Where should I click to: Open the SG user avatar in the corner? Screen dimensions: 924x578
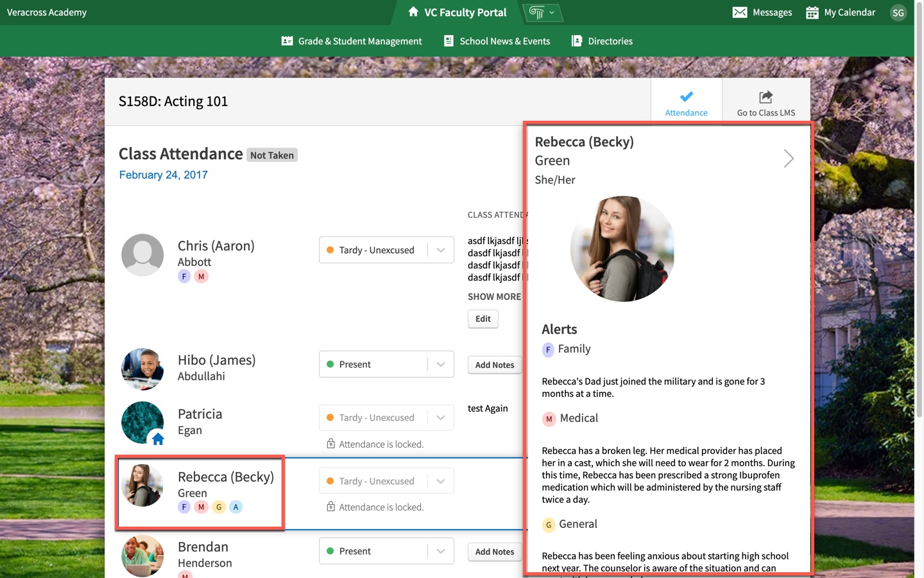click(x=898, y=12)
